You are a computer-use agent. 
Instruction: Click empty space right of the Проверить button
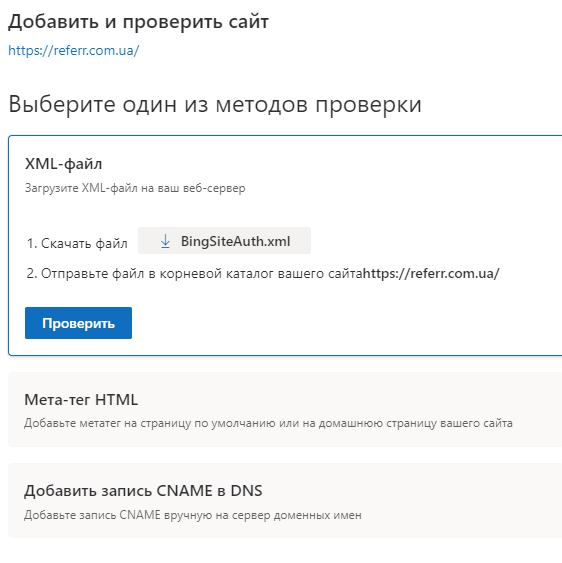[323, 323]
